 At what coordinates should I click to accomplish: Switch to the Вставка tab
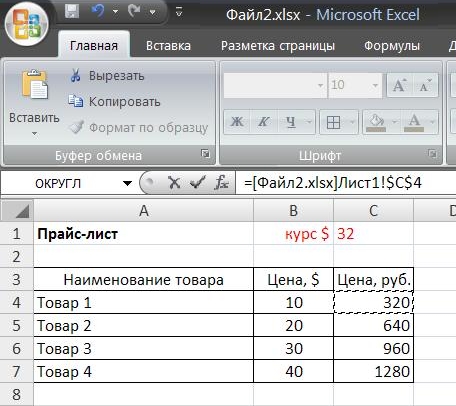168,46
